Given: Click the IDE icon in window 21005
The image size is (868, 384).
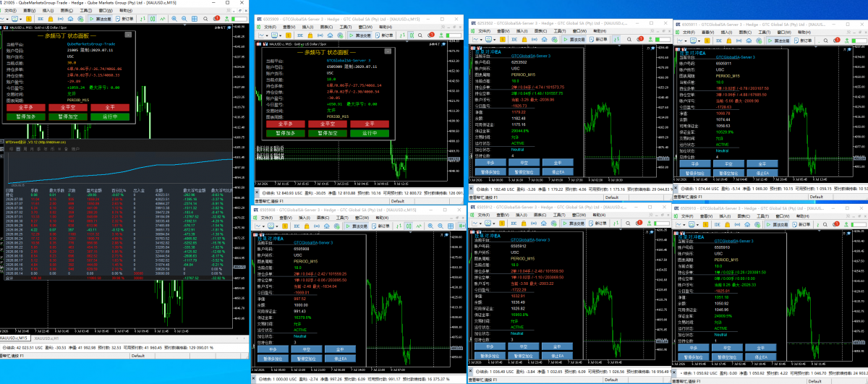Looking at the screenshot, I should (40, 19).
